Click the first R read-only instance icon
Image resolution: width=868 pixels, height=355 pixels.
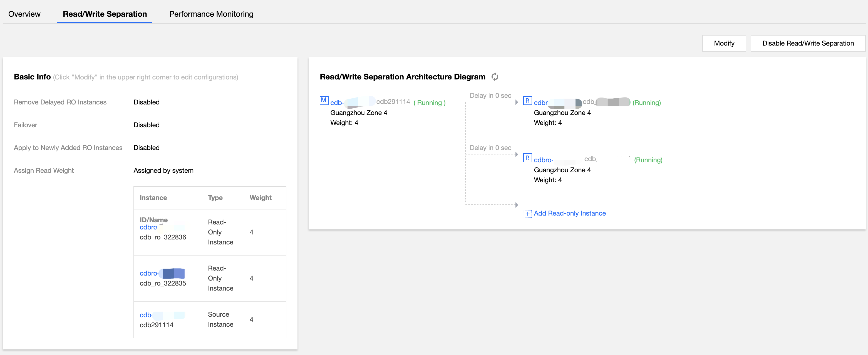click(527, 101)
